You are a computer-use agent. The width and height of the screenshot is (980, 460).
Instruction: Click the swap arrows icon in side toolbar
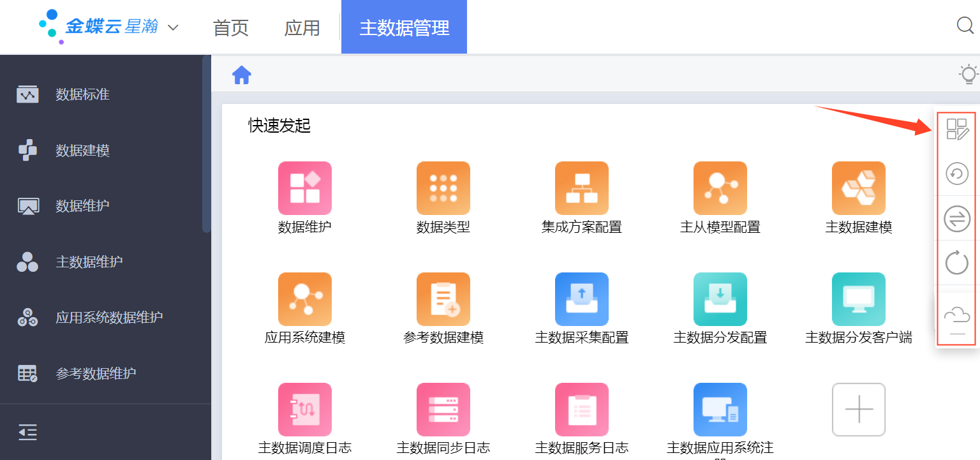957,219
